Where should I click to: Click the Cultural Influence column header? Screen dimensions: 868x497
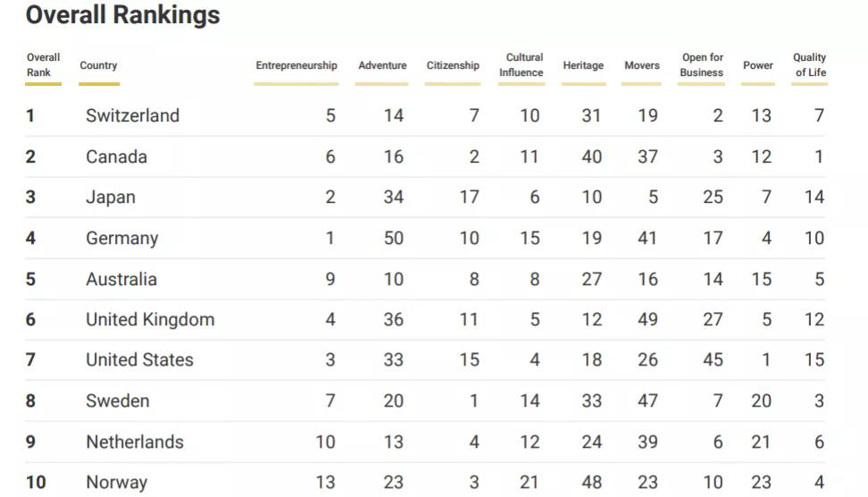click(x=522, y=65)
